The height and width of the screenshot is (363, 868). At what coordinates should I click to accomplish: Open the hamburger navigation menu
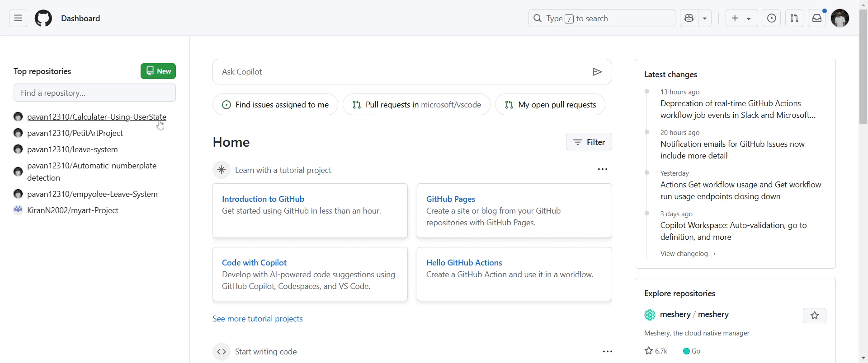[x=18, y=19]
